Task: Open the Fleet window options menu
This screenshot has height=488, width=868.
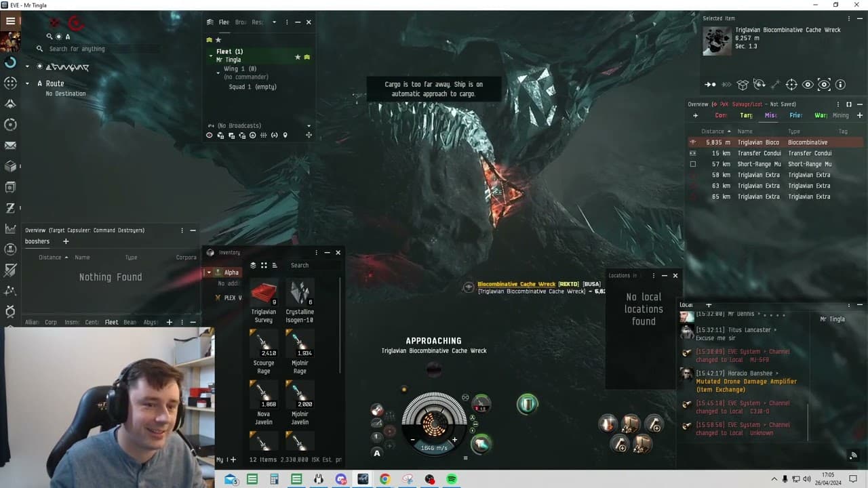Action: (x=285, y=22)
